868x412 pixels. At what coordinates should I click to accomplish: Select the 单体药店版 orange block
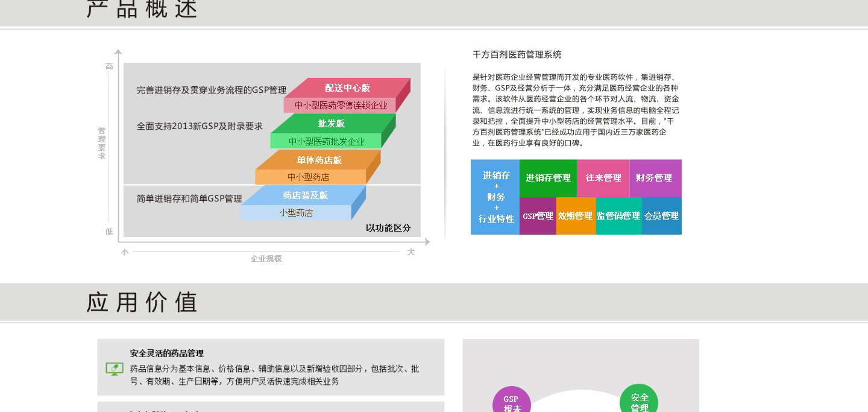coord(319,160)
